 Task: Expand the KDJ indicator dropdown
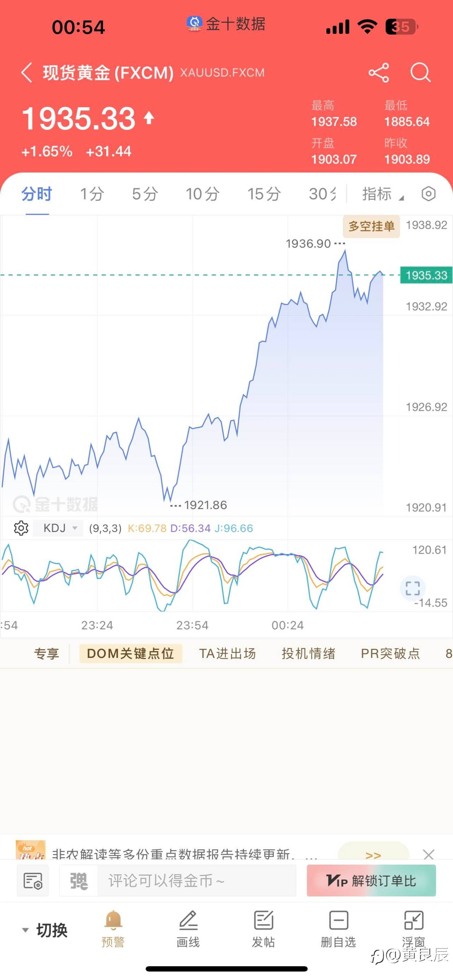click(x=75, y=528)
